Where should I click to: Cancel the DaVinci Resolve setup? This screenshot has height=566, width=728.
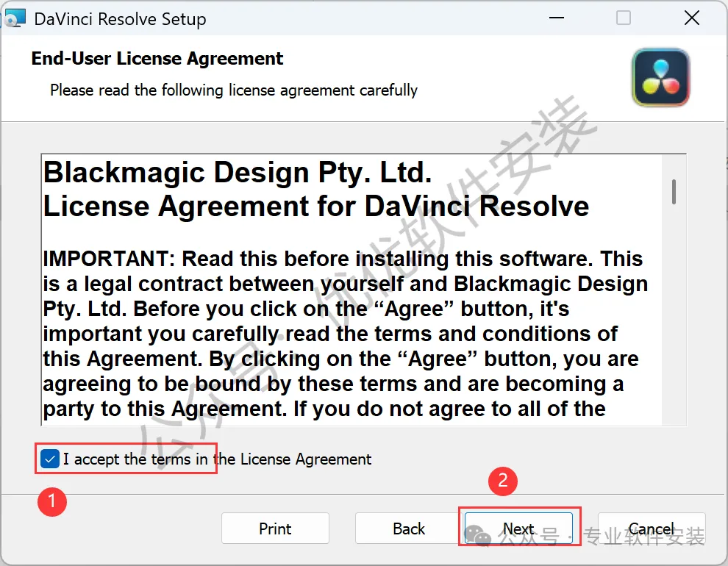[652, 528]
